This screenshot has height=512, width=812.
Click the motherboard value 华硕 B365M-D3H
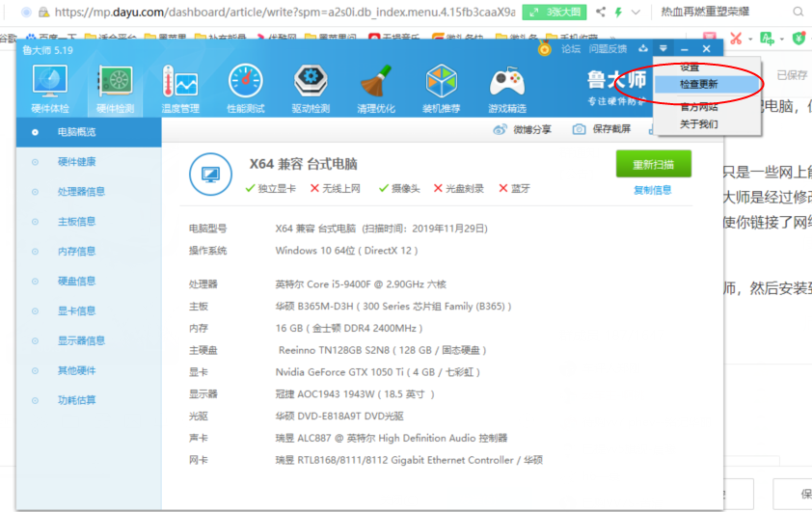click(x=393, y=307)
